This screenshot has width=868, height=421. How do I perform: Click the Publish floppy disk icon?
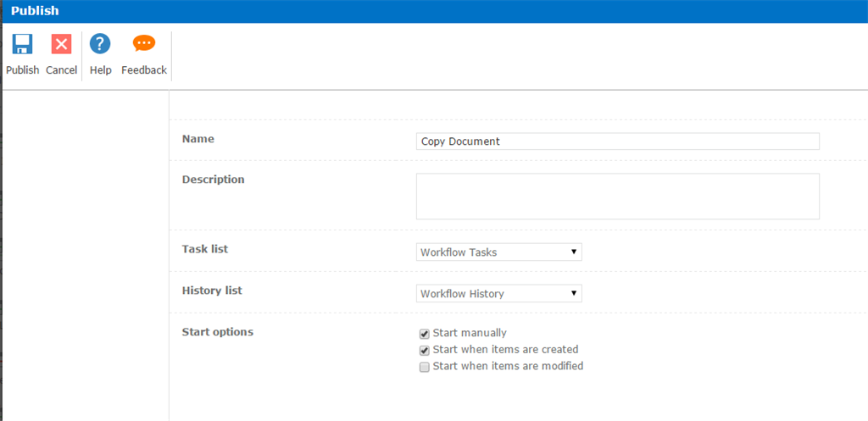pyautogui.click(x=22, y=44)
